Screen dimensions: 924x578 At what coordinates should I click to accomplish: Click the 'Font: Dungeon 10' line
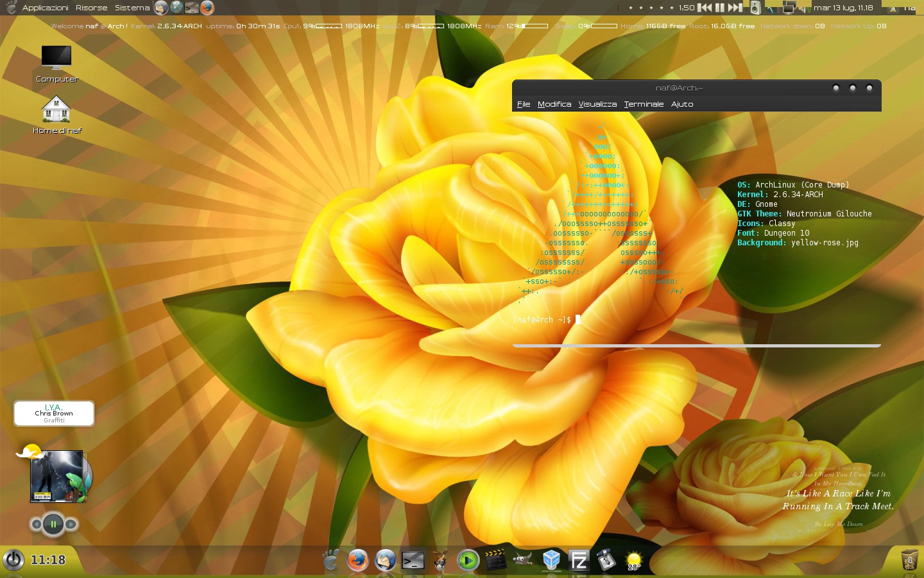coord(773,233)
